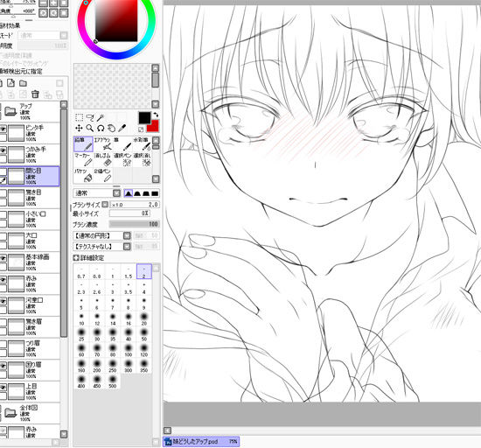Click the ブラシ濃度 density slider

coord(134,224)
